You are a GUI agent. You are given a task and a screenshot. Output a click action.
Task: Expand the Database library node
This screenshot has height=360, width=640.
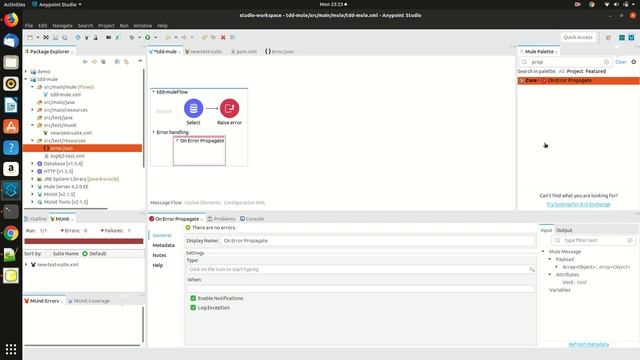click(33, 164)
